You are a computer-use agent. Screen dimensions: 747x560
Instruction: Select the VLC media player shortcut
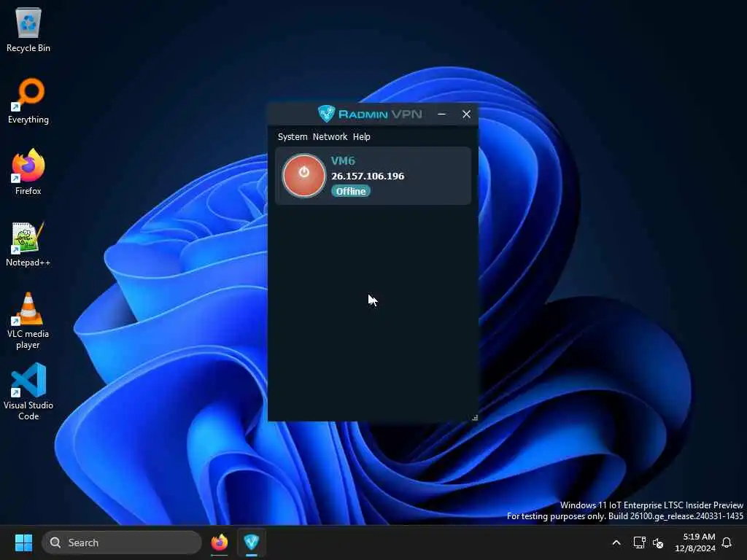point(28,321)
